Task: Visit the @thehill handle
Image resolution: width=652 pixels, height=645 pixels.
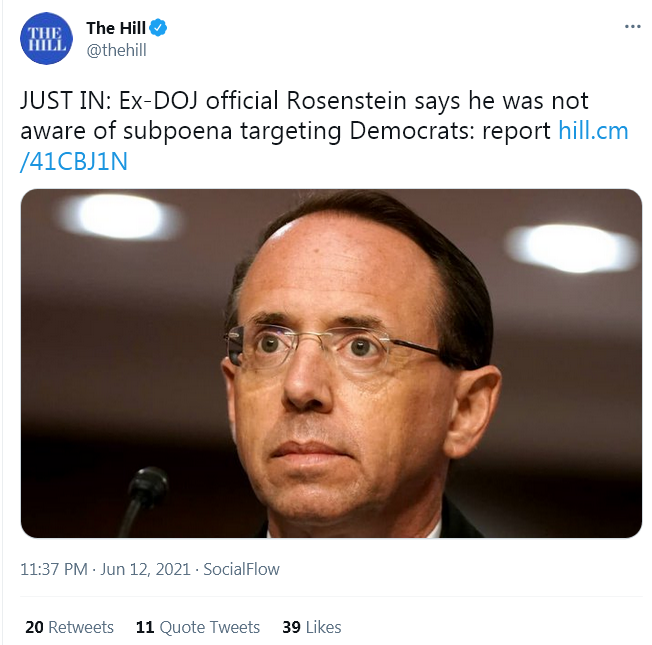Action: pos(116,50)
